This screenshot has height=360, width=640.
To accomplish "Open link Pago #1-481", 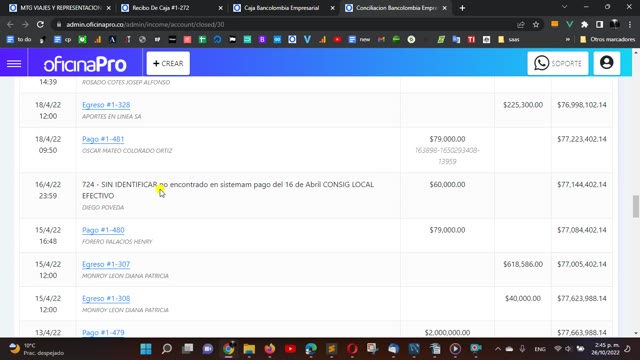I will tap(103, 139).
